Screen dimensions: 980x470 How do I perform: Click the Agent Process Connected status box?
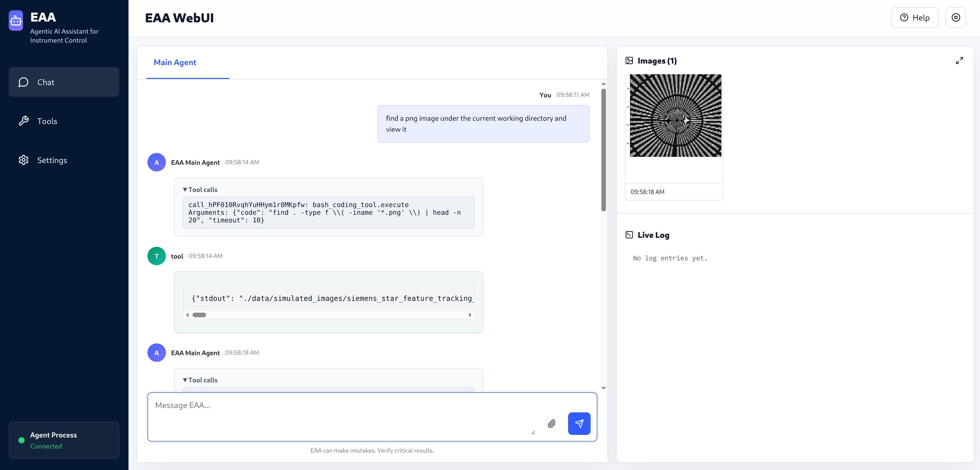pyautogui.click(x=64, y=440)
